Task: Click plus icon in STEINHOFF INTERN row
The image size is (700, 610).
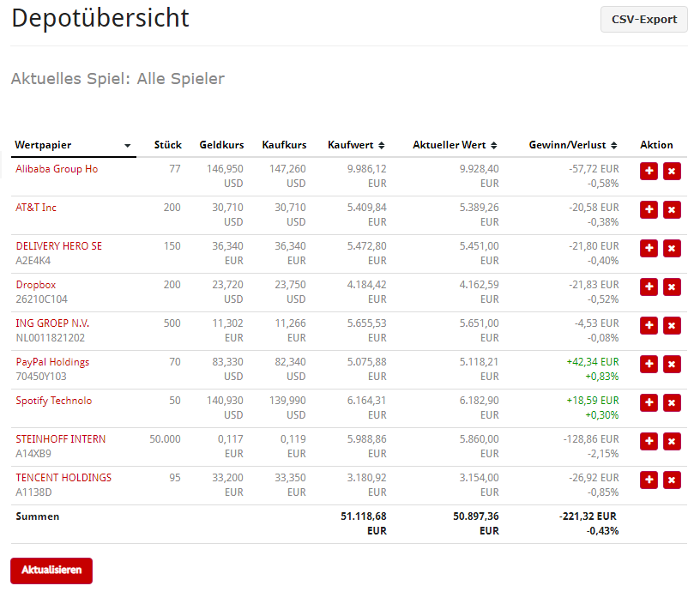Action: (649, 442)
